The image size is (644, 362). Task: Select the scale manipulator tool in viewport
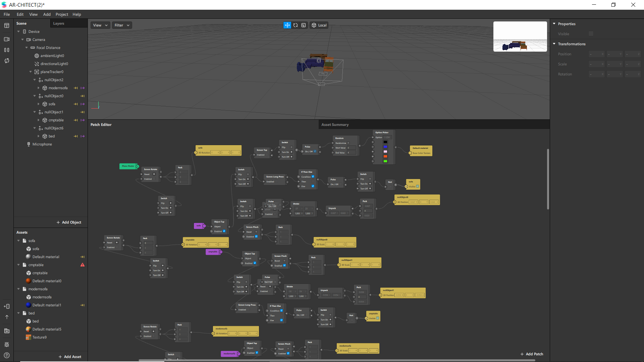304,25
